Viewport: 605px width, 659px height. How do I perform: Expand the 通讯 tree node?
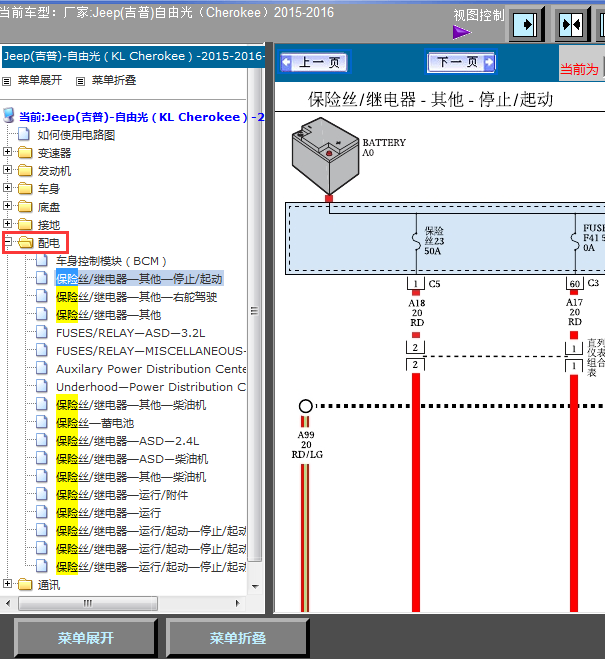coord(7,584)
